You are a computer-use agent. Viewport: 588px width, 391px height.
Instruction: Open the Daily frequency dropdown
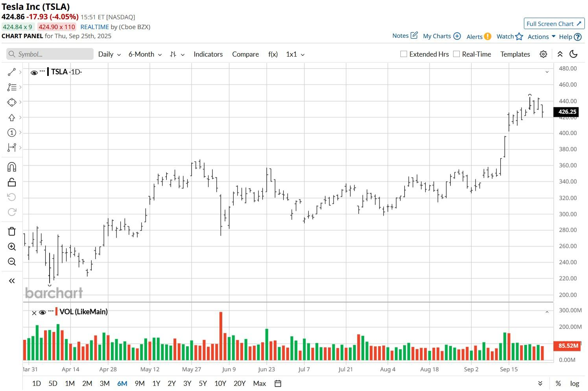point(109,54)
